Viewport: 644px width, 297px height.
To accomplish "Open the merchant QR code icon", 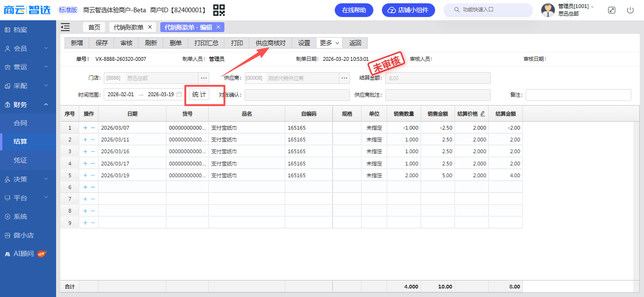I will [x=219, y=10].
